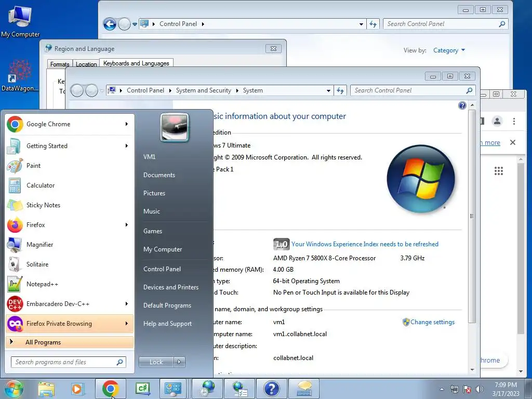Open Pictures from the Start menu
Image resolution: width=532 pixels, height=399 pixels.
pos(154,193)
